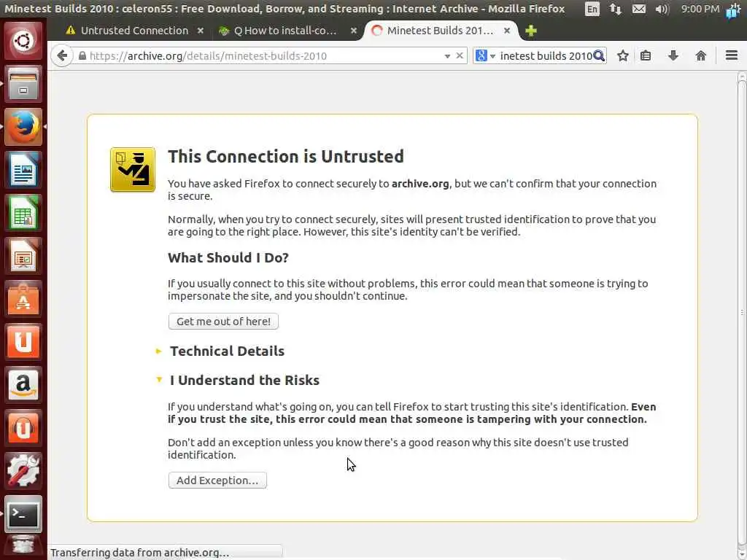Screen dimensions: 747x560
Task: Launch LibreOffice Calc from the dock
Action: point(23,213)
